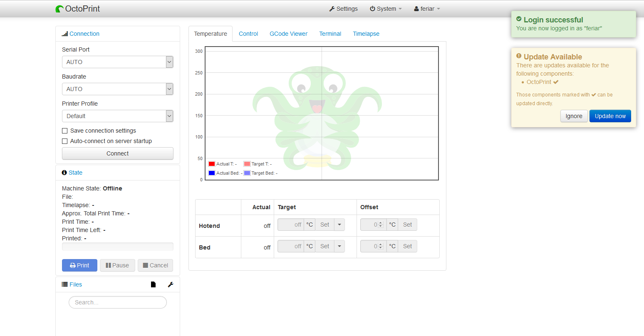
Task: Open the feriar user menu
Action: (427, 9)
